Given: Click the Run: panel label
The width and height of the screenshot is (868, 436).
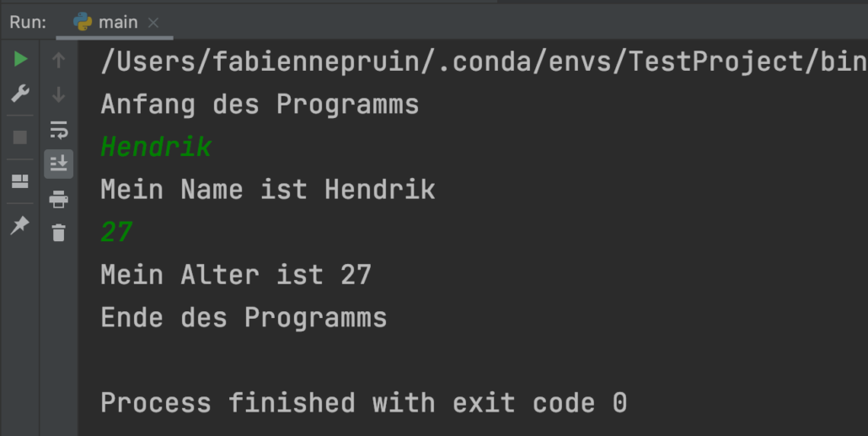Looking at the screenshot, I should (x=28, y=23).
